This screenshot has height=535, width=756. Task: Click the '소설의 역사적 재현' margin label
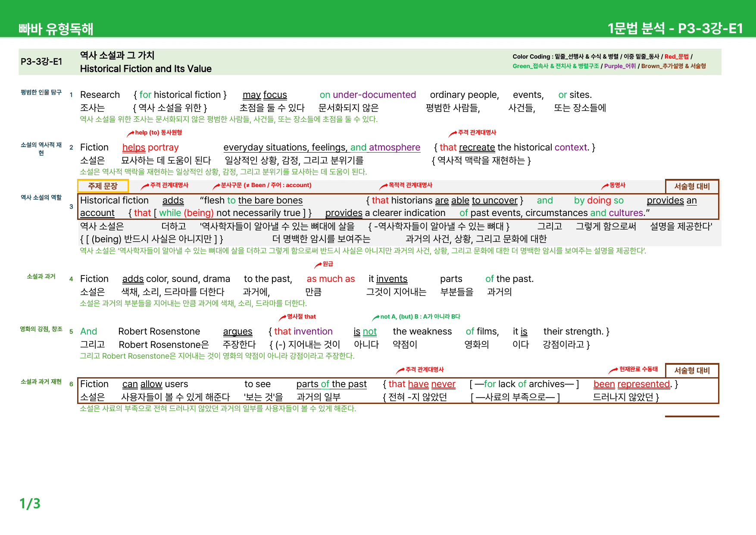[x=41, y=149]
